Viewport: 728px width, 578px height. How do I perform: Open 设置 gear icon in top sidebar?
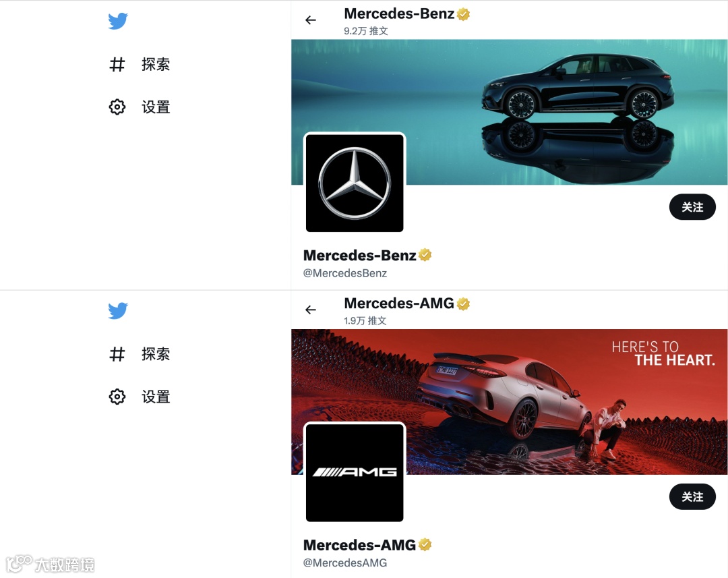point(117,107)
